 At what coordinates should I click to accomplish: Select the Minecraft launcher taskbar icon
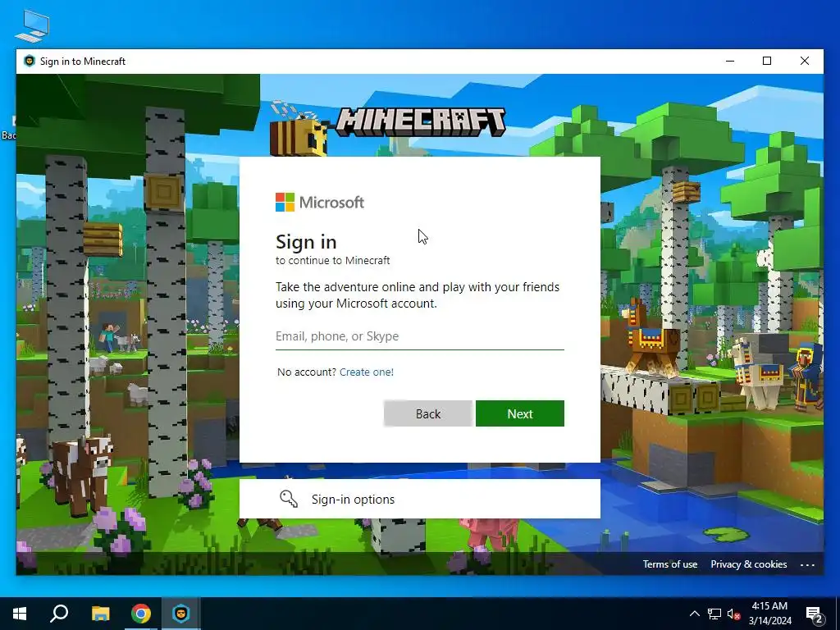181,614
